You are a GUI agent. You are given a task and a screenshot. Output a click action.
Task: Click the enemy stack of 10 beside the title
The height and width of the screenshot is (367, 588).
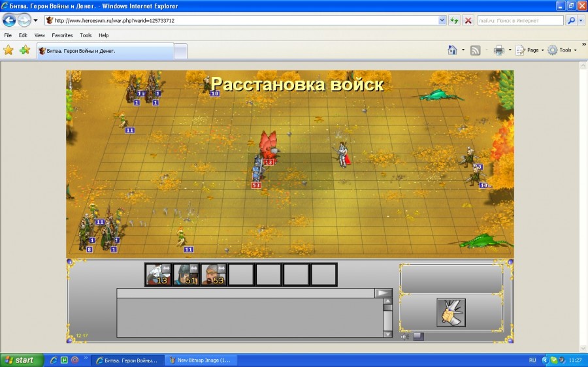(x=209, y=86)
